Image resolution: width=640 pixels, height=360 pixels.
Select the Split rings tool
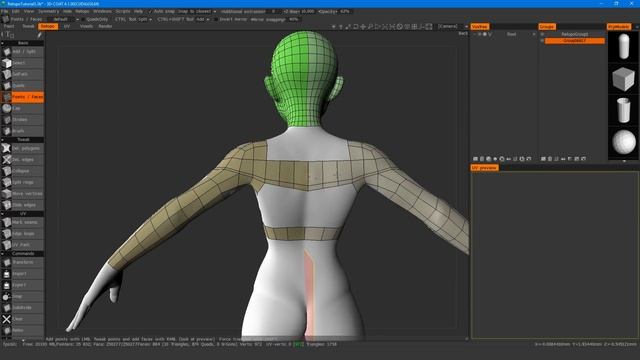tap(22, 182)
